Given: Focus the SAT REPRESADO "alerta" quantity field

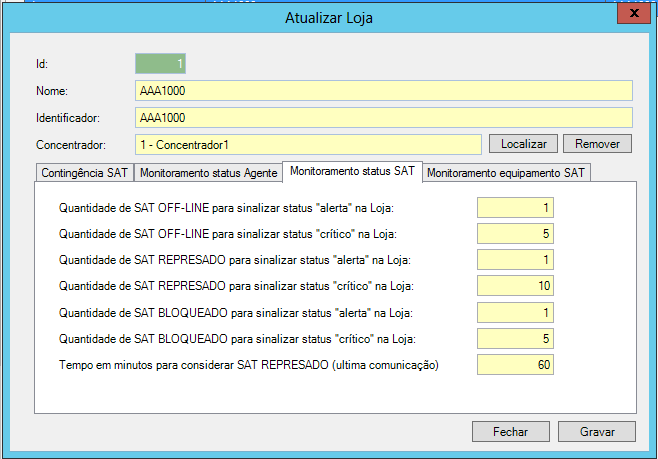Looking at the screenshot, I should point(515,260).
